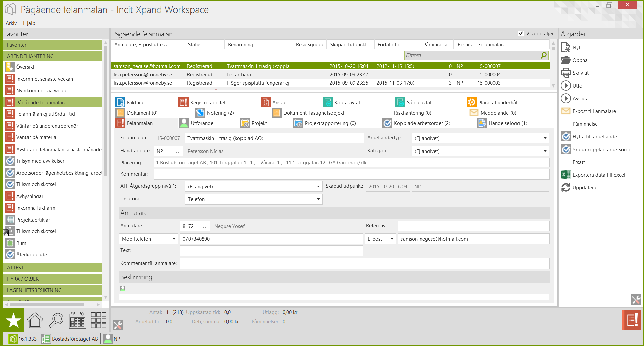
Task: Open the Mobiltelefon type dropdown
Action: [149, 239]
